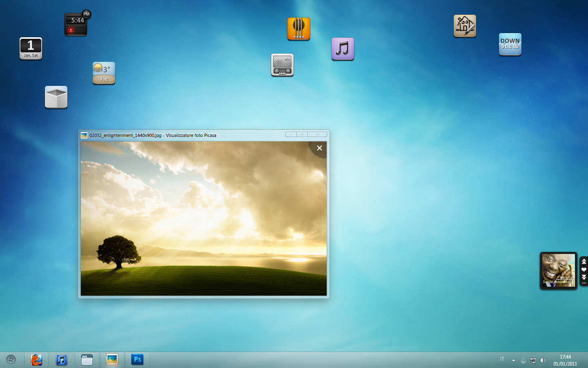Switch to the Picasa viewer taskbar button

(112, 360)
